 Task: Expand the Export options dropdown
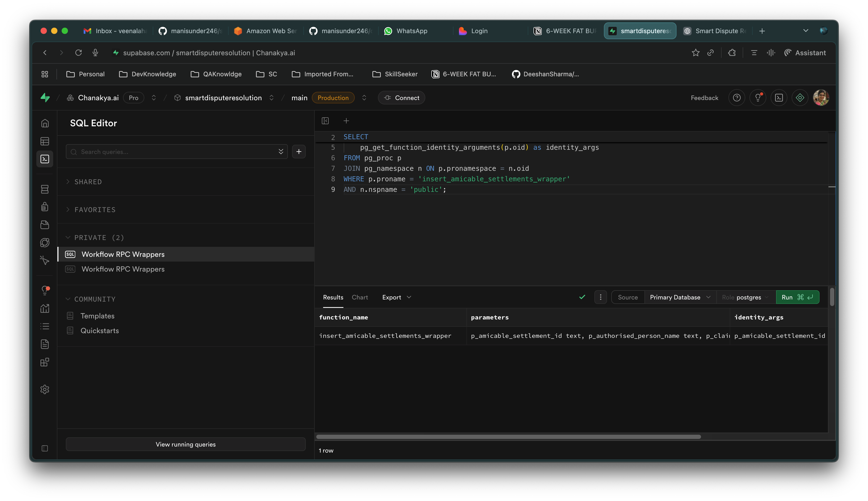(396, 297)
